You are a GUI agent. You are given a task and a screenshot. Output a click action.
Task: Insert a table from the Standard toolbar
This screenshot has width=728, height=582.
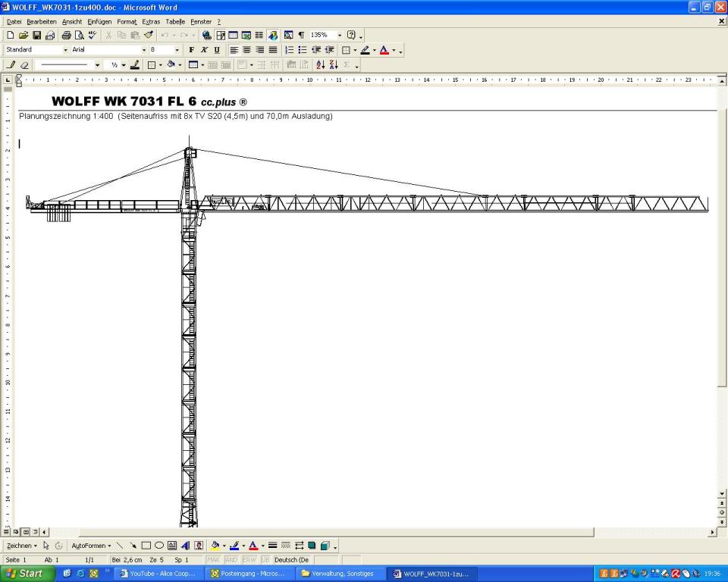click(233, 36)
